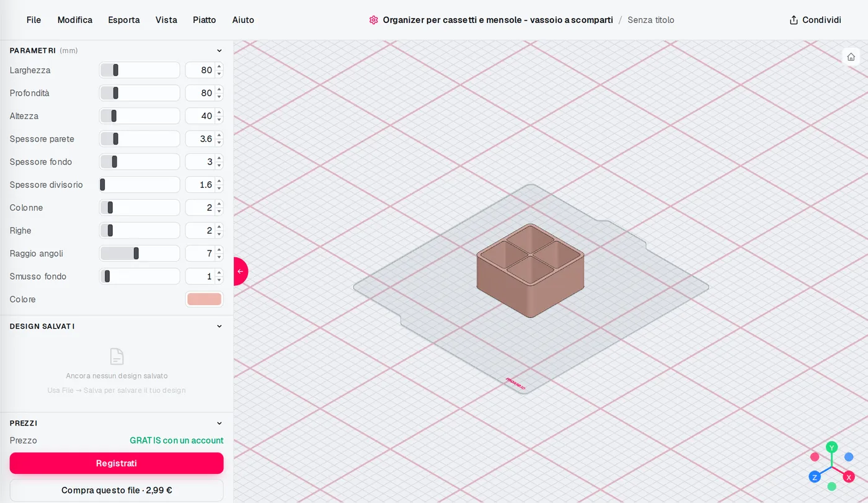The image size is (868, 503).
Task: Click the Larghezza slider track
Action: tap(139, 70)
